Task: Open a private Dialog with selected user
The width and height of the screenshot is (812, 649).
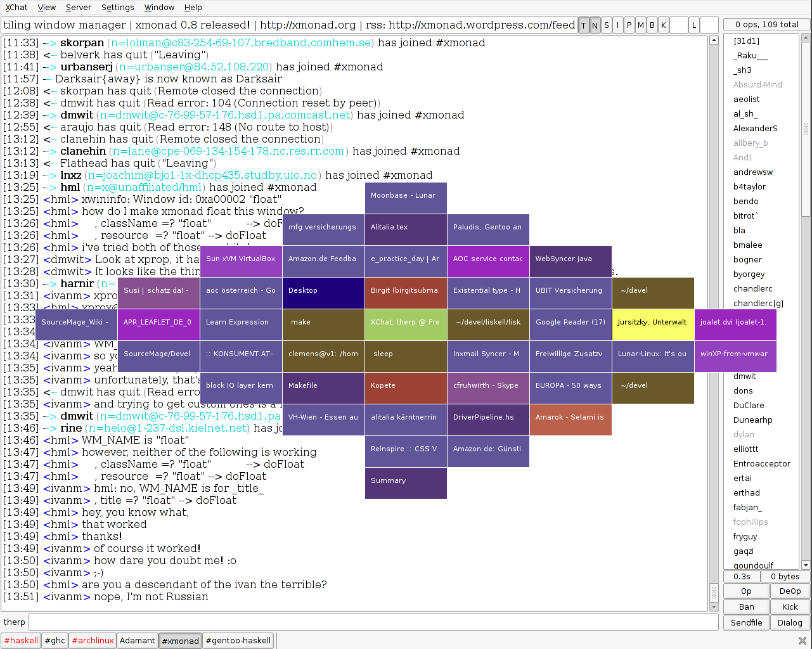Action: pyautogui.click(x=790, y=622)
